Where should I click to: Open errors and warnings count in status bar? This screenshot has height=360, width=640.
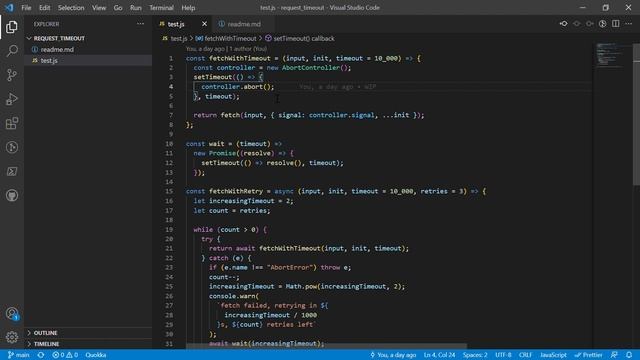tap(65, 355)
